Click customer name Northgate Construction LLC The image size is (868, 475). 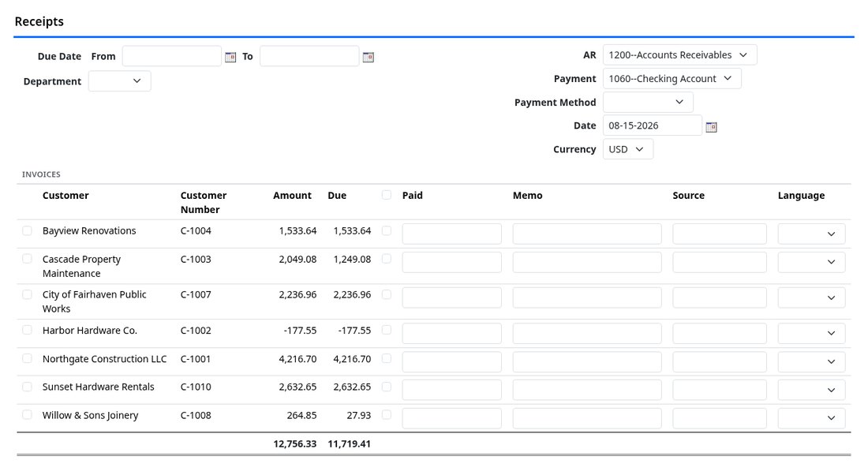105,359
